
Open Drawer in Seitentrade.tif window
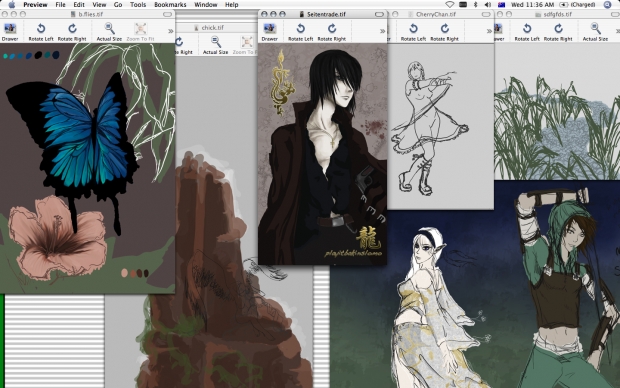[x=270, y=32]
